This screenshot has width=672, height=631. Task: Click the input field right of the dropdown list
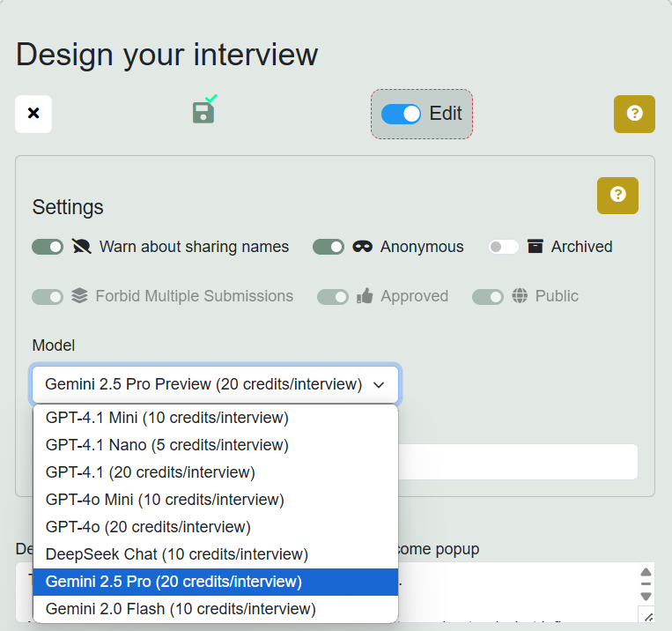tap(518, 462)
